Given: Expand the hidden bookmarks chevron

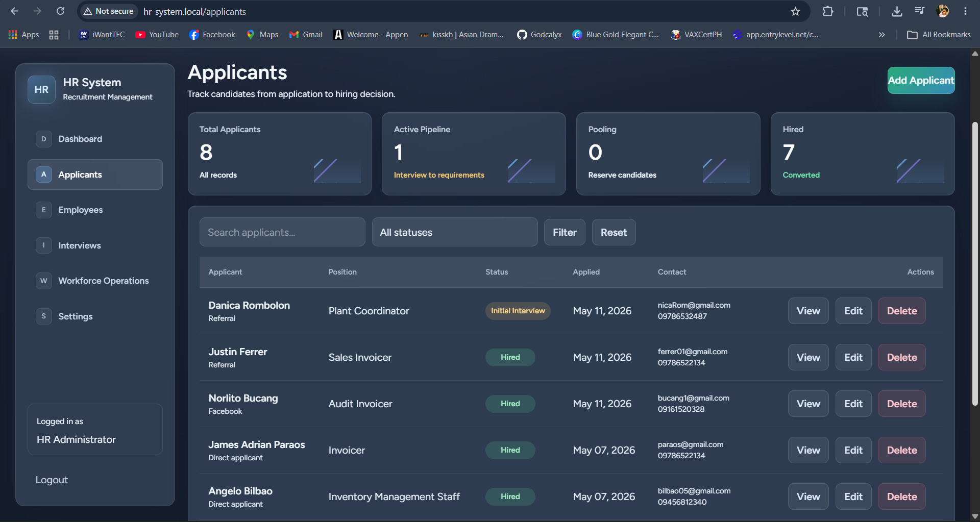Looking at the screenshot, I should (x=881, y=35).
